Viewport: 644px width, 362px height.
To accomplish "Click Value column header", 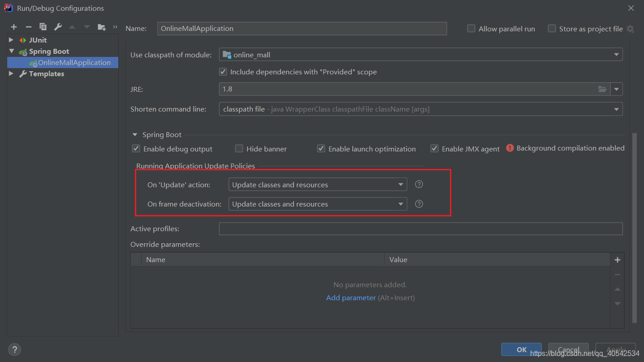I will coord(497,259).
